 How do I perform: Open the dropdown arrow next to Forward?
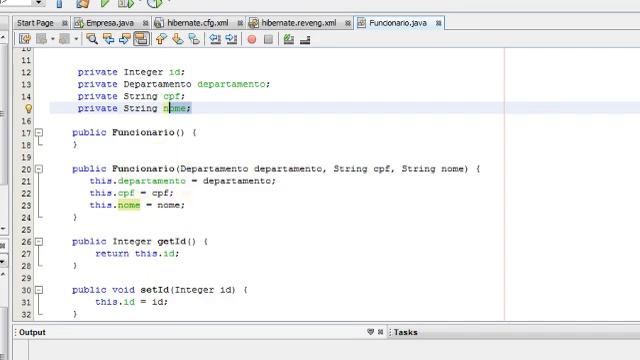click(x=76, y=39)
